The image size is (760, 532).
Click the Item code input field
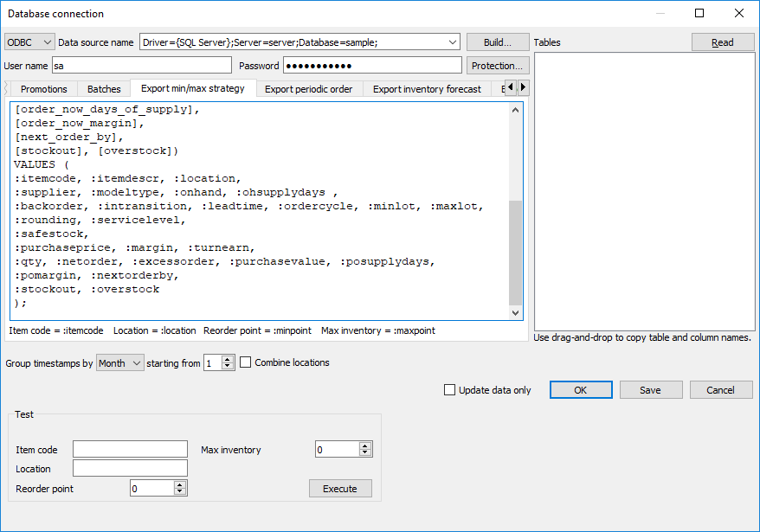[130, 449]
